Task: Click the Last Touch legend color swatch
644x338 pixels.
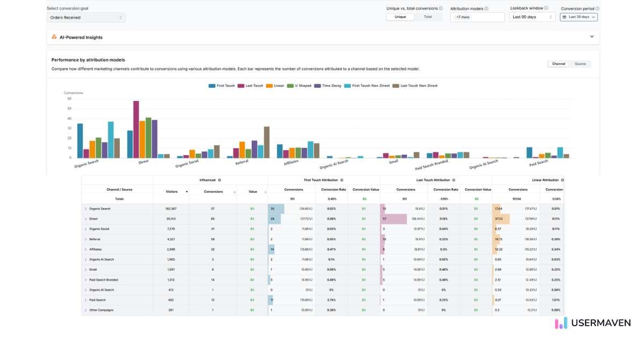Action: [x=241, y=85]
